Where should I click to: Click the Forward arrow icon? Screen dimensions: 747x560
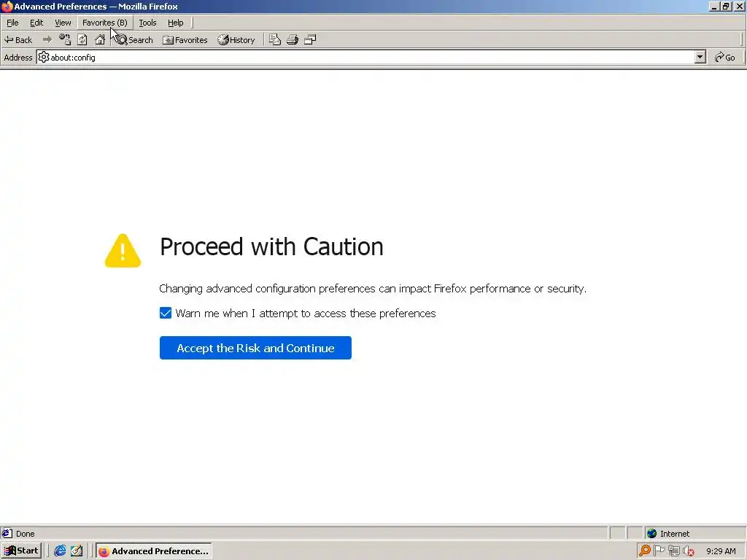tap(47, 39)
